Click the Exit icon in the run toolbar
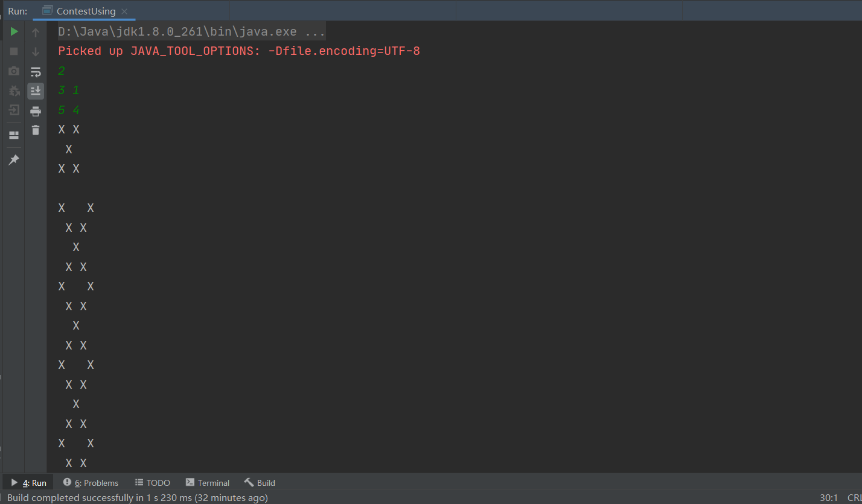This screenshot has height=504, width=862. pyautogui.click(x=14, y=110)
